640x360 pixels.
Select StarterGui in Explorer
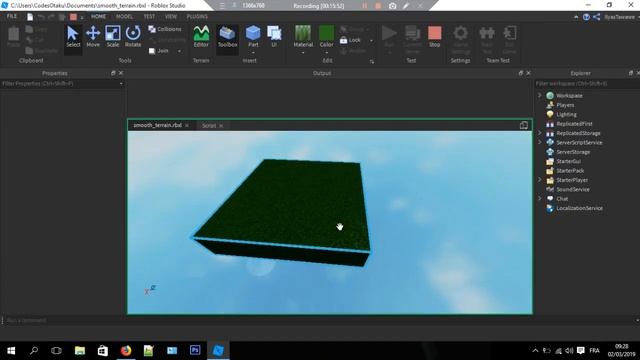(568, 161)
